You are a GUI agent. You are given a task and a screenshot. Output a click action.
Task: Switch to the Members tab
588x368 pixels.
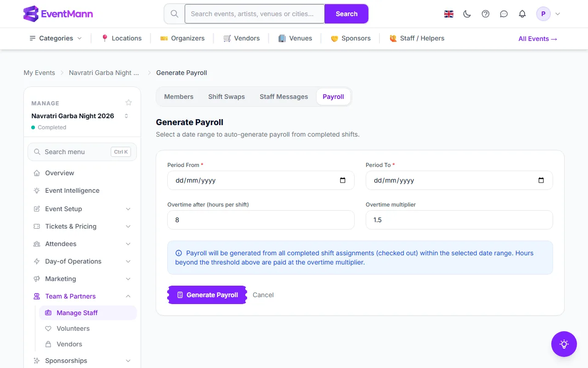pyautogui.click(x=179, y=97)
